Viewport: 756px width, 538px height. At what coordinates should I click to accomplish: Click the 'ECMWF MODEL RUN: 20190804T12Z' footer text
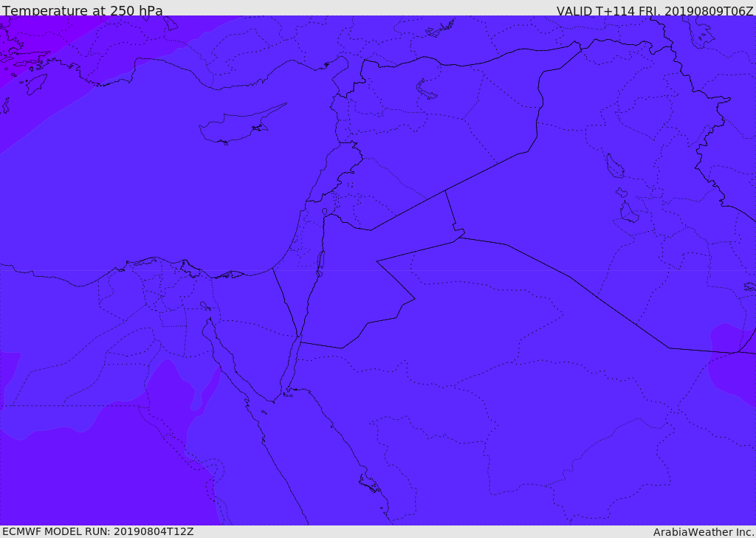(x=98, y=532)
